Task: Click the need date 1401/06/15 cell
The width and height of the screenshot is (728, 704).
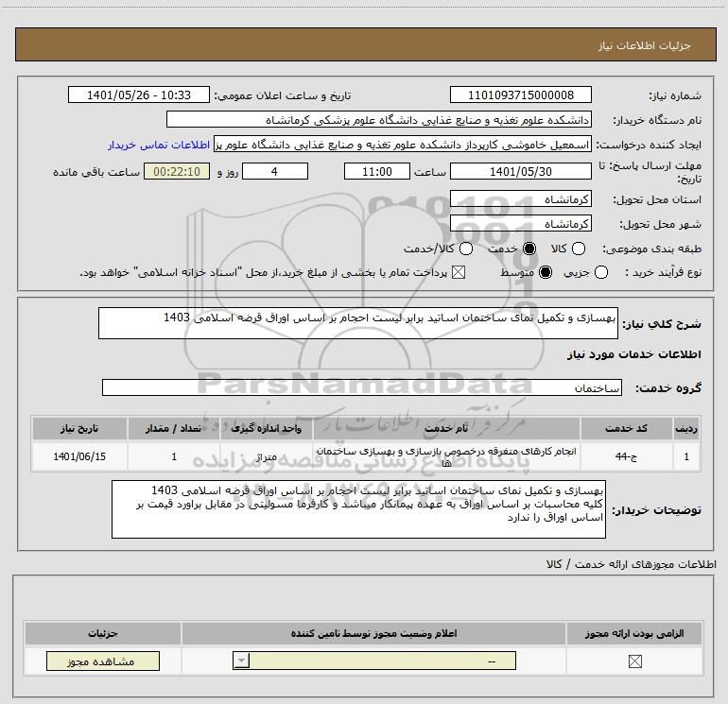Action: coord(79,456)
